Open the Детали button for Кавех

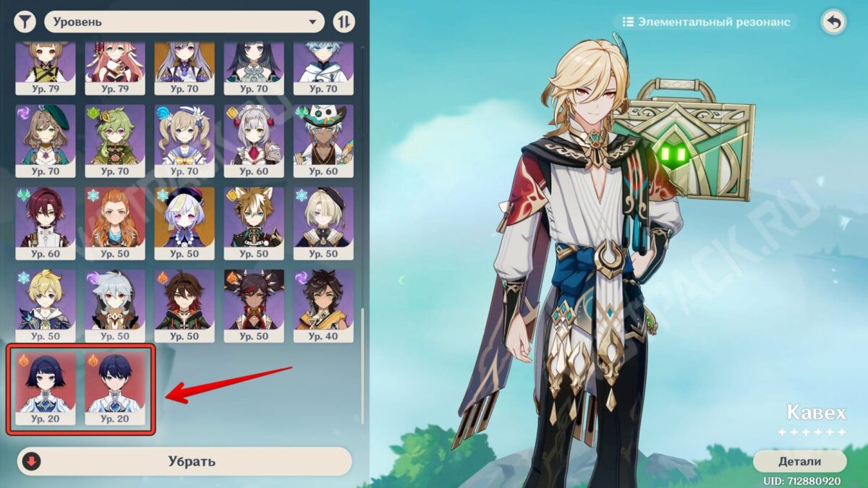[800, 461]
